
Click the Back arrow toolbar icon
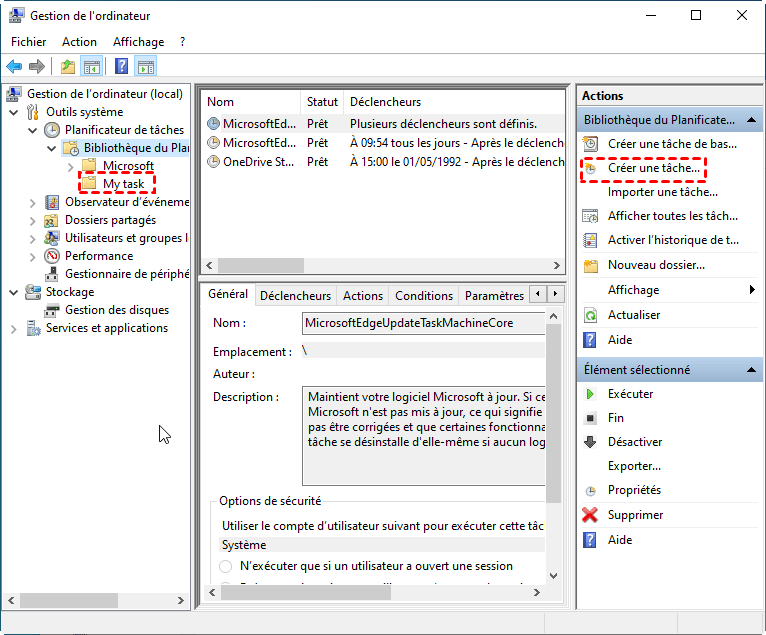pos(14,66)
